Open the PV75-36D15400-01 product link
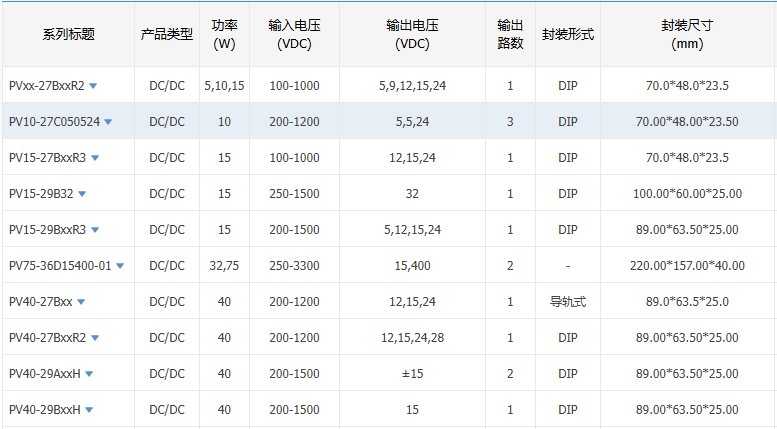The height and width of the screenshot is (429, 777). tap(60, 266)
